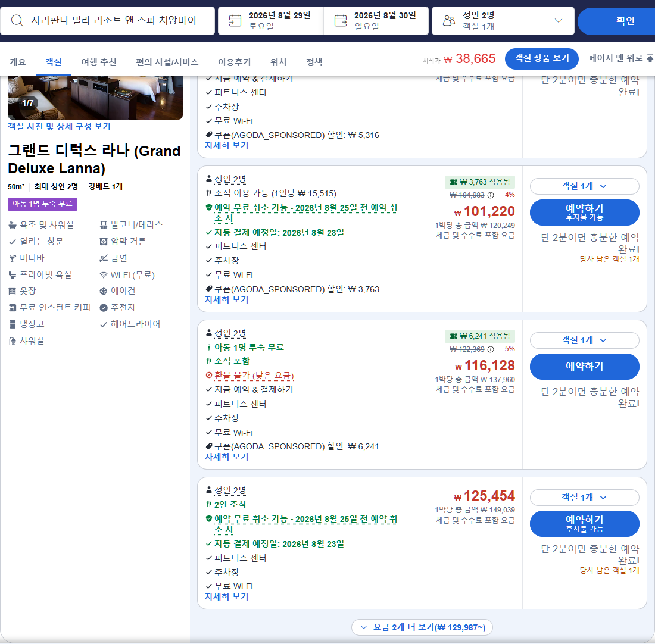Open the guests and rooms dropdown

503,20
